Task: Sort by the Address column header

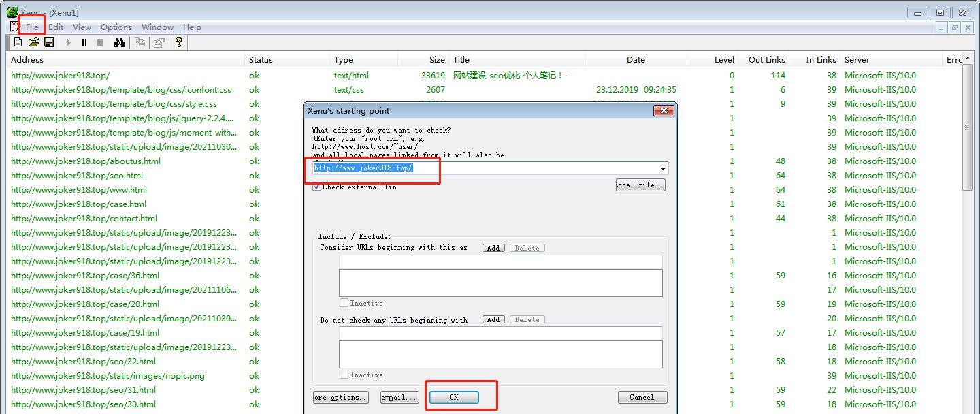Action: pyautogui.click(x=127, y=60)
